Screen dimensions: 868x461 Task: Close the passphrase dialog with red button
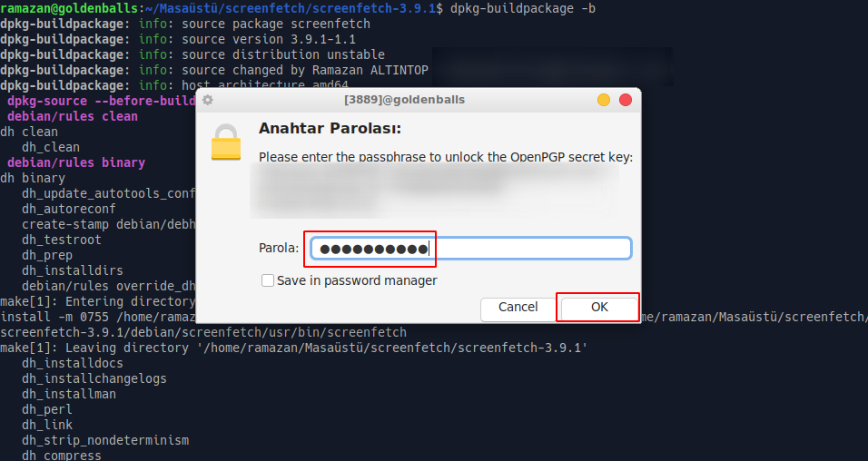click(625, 100)
